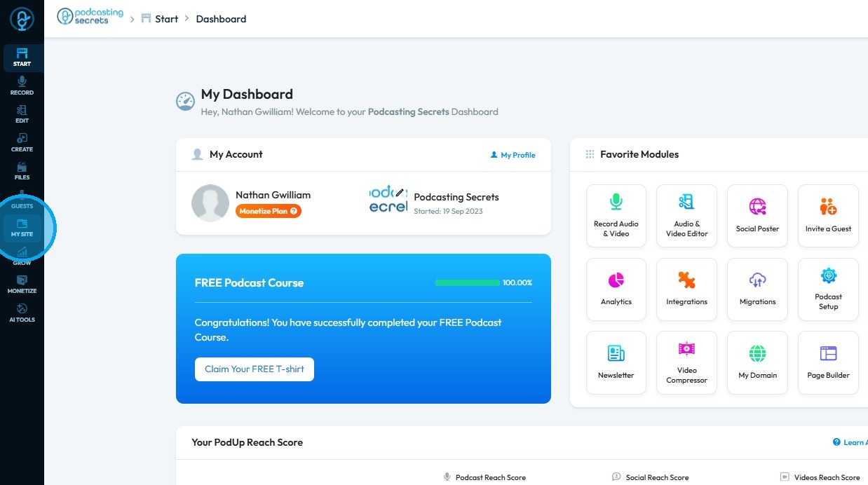Open the Record sidebar section
This screenshot has height=485, width=868.
[22, 86]
